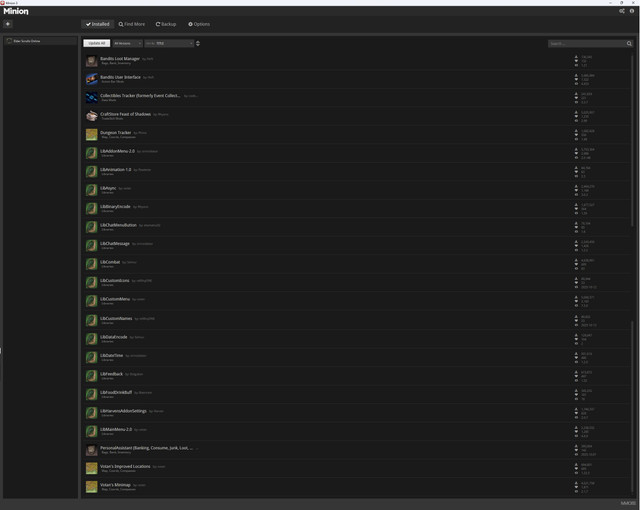The image size is (640, 510).
Task: Click the PersonalAssistant addon icon
Action: coord(91,450)
